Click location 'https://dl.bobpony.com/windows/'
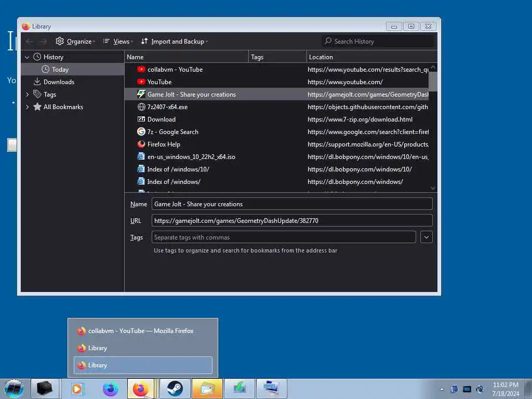 pos(355,182)
